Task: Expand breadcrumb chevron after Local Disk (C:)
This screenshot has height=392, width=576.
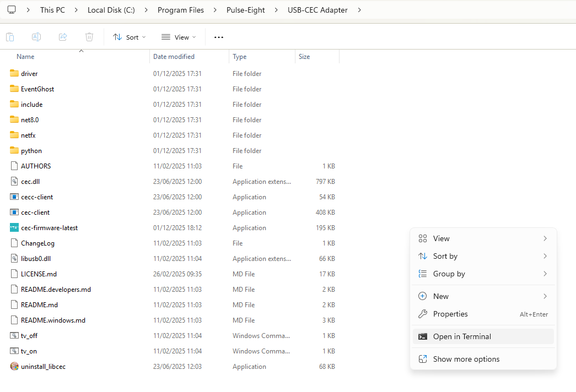Action: coord(146,10)
